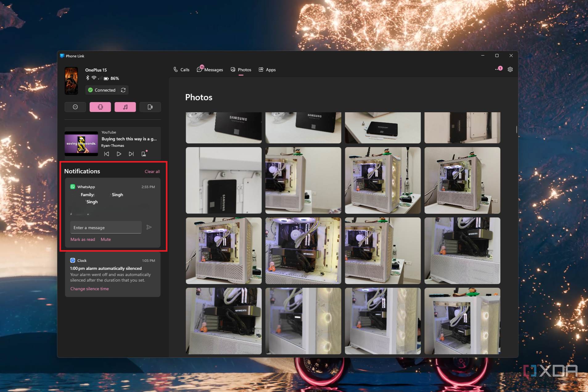Image resolution: width=588 pixels, height=392 pixels.
Task: Open Phone Link settings gear
Action: tap(510, 69)
